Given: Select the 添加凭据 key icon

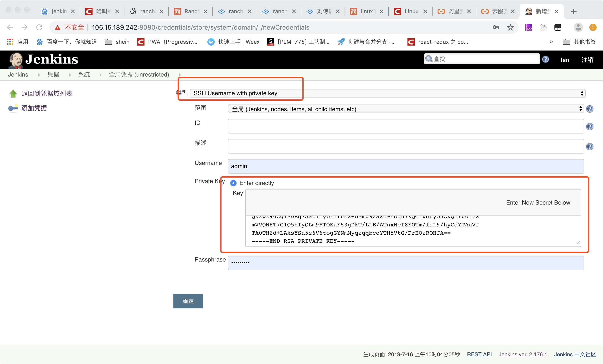Looking at the screenshot, I should click(x=13, y=108).
